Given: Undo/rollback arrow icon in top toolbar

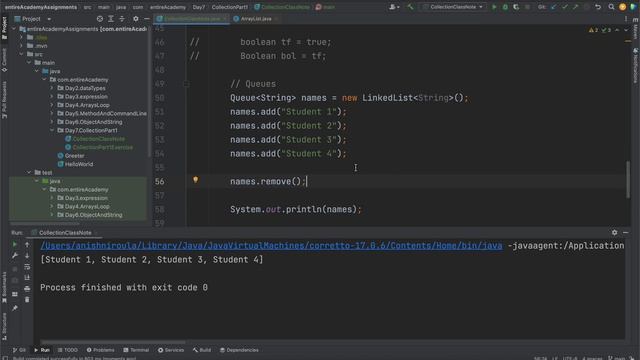Looking at the screenshot, I should point(598,7).
